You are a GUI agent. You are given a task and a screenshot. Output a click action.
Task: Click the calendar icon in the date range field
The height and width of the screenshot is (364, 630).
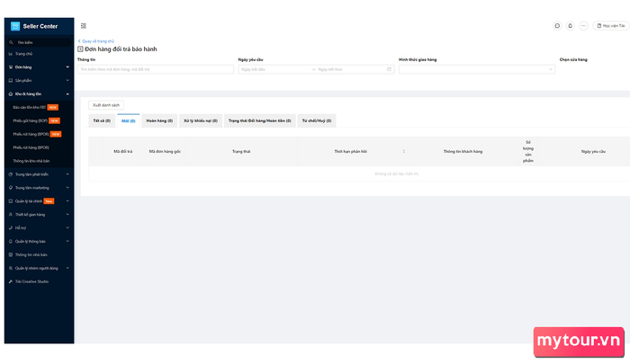pos(389,69)
